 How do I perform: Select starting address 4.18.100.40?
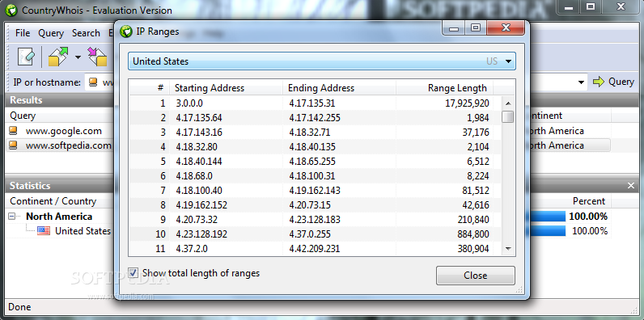[199, 191]
